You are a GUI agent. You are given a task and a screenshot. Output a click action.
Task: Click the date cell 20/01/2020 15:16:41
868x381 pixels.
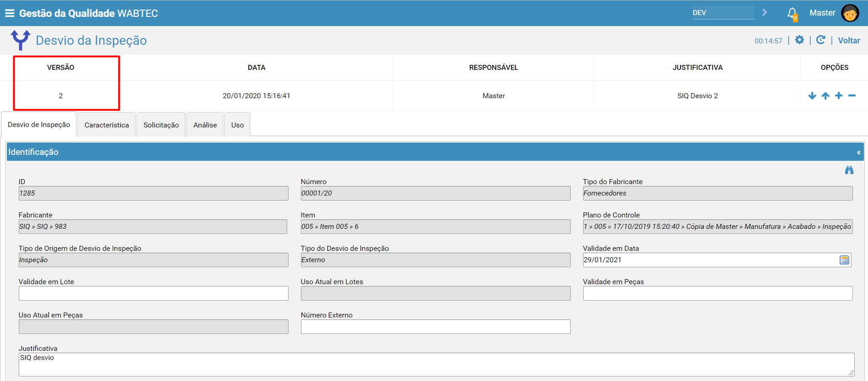[256, 96]
